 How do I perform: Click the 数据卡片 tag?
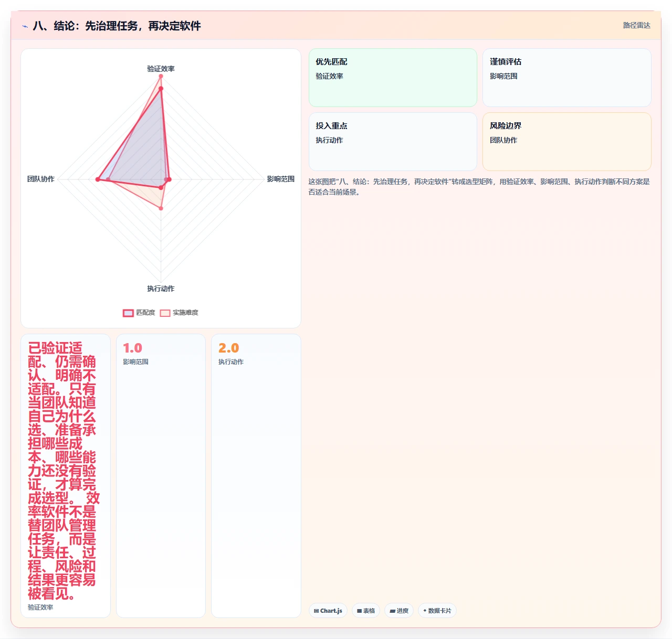point(437,611)
